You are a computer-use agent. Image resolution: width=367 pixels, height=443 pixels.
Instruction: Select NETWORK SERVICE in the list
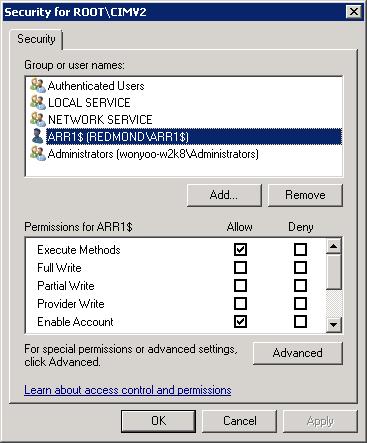[100, 120]
